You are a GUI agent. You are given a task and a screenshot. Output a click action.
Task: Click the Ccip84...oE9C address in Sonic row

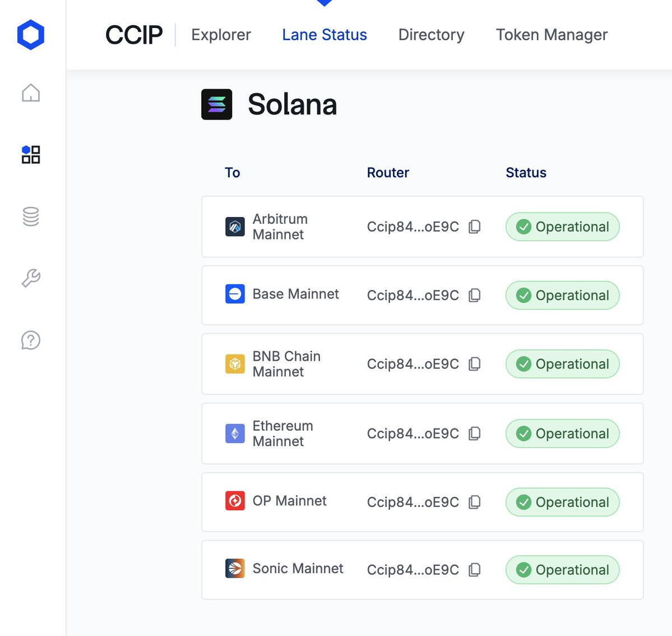[x=413, y=569]
